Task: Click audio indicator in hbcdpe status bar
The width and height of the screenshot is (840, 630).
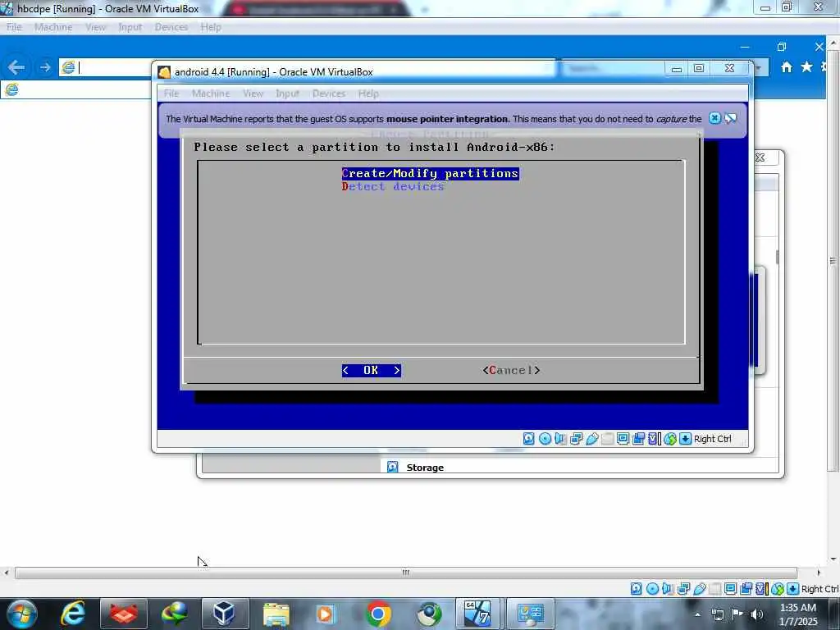Action: (668, 589)
